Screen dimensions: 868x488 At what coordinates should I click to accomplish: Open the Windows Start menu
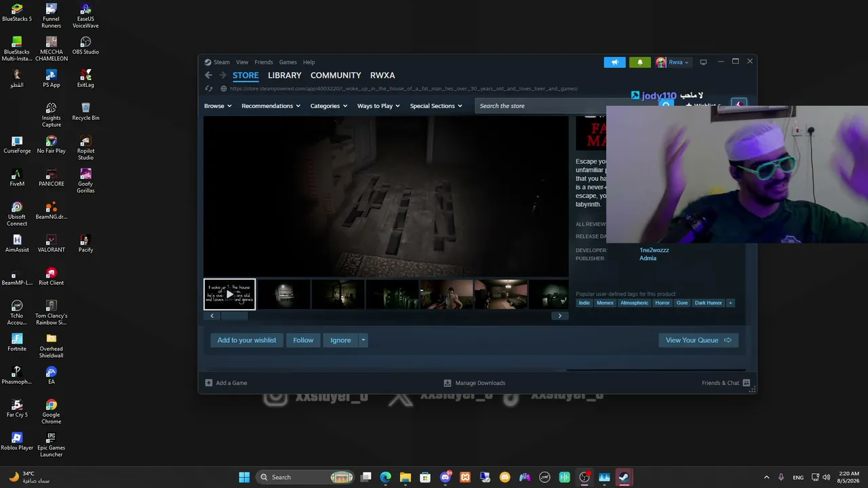click(x=244, y=477)
